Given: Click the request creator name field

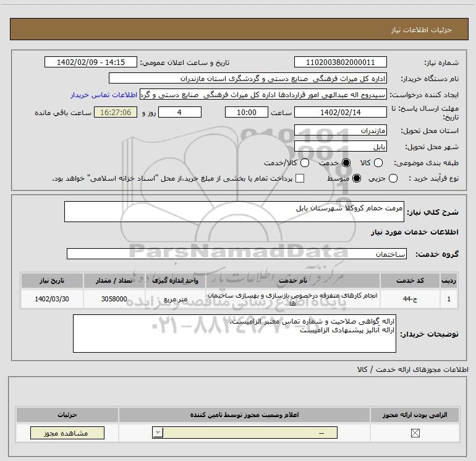Looking at the screenshot, I should [263, 95].
